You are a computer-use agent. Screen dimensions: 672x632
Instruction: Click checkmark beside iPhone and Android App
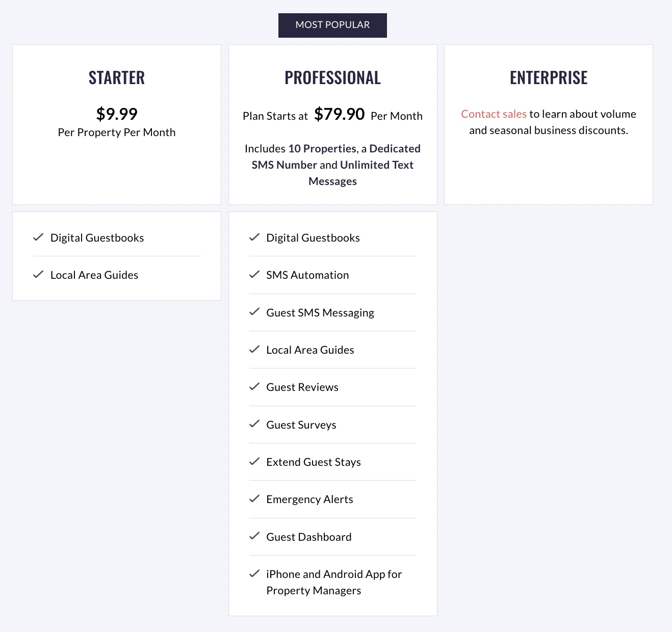[x=254, y=573]
